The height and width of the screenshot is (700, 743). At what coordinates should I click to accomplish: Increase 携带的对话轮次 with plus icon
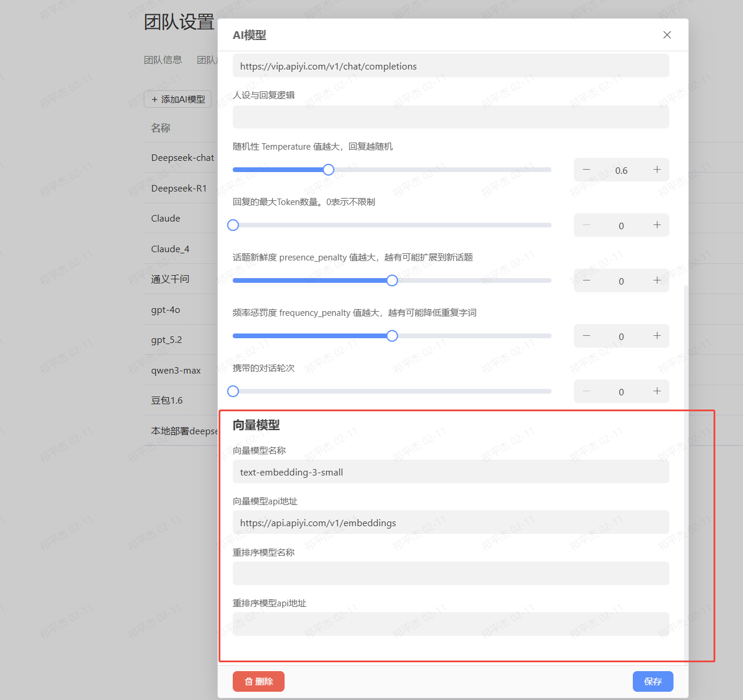click(x=657, y=391)
